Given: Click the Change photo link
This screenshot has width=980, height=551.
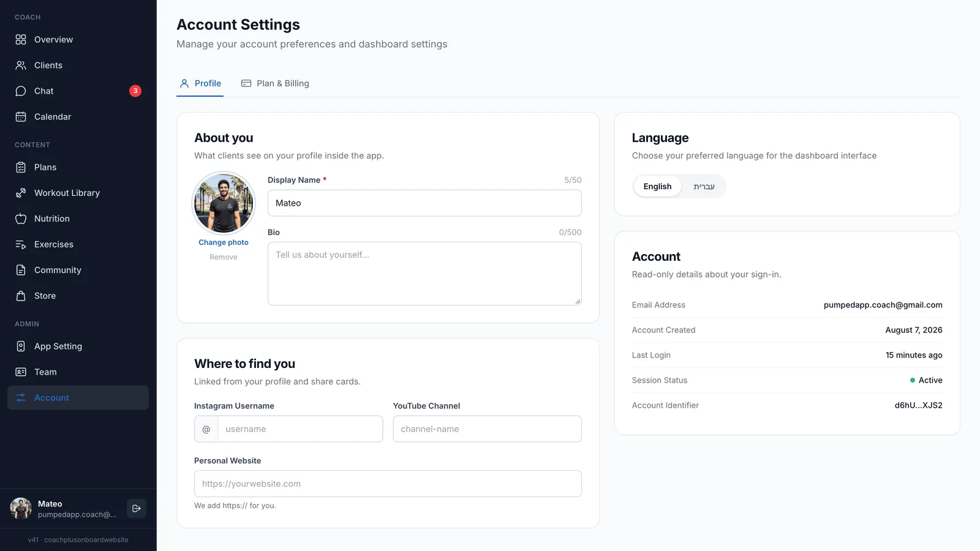Looking at the screenshot, I should (224, 242).
